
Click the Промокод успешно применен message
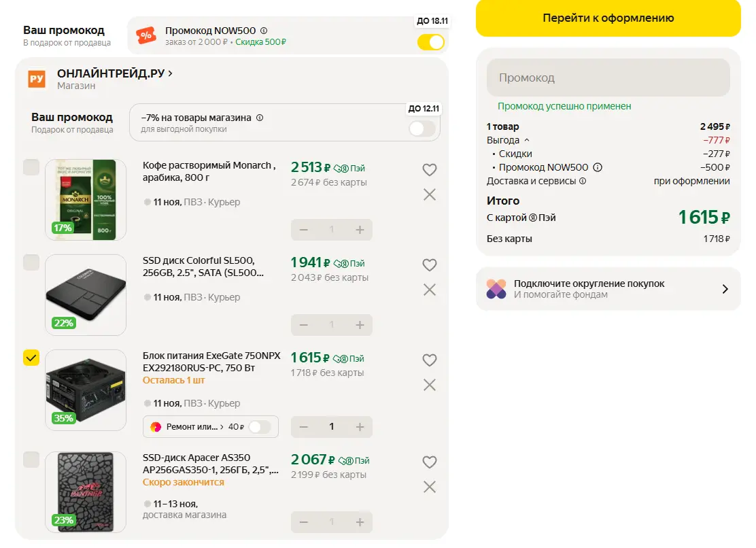(x=564, y=106)
